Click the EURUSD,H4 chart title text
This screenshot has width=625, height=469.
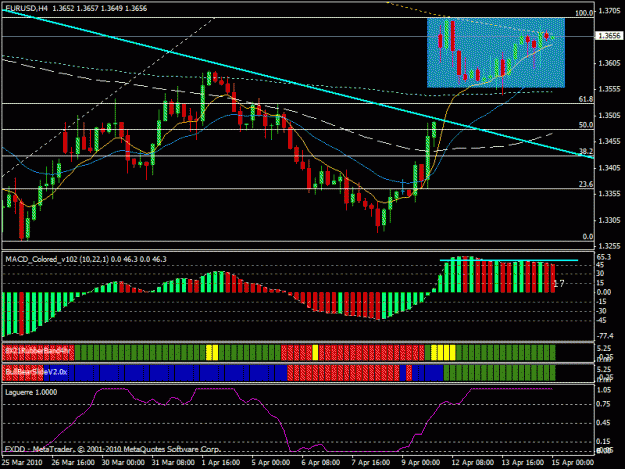(x=26, y=8)
